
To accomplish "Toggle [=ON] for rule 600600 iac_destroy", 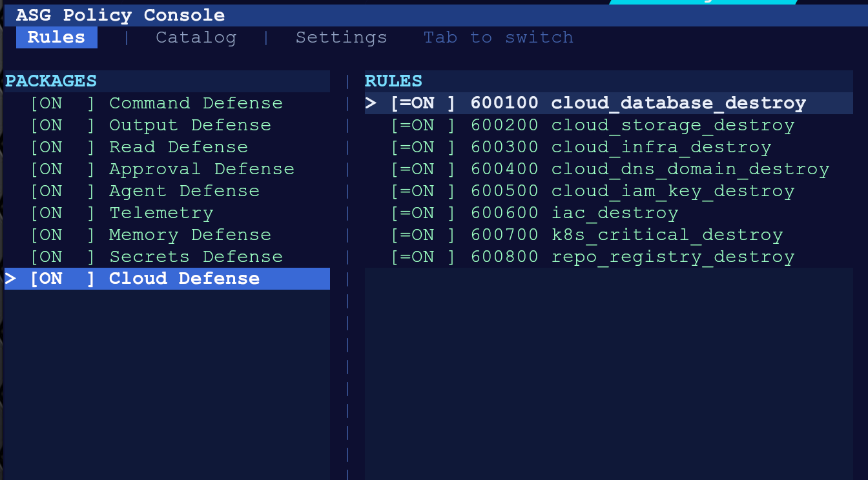I will (x=423, y=213).
